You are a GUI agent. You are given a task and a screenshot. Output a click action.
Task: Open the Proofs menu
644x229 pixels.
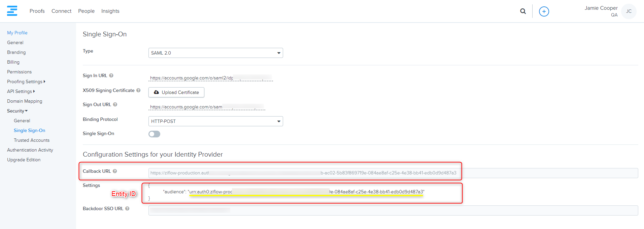(x=37, y=11)
